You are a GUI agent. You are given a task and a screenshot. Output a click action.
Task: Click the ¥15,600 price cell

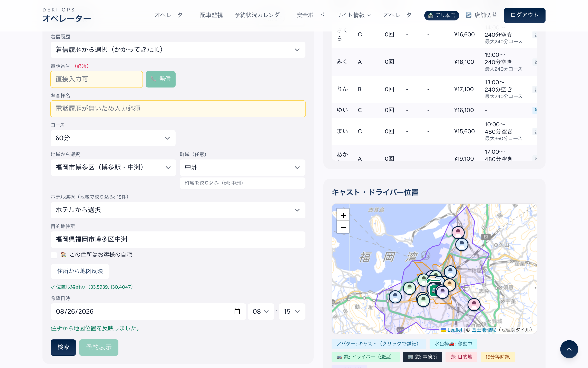[464, 131]
